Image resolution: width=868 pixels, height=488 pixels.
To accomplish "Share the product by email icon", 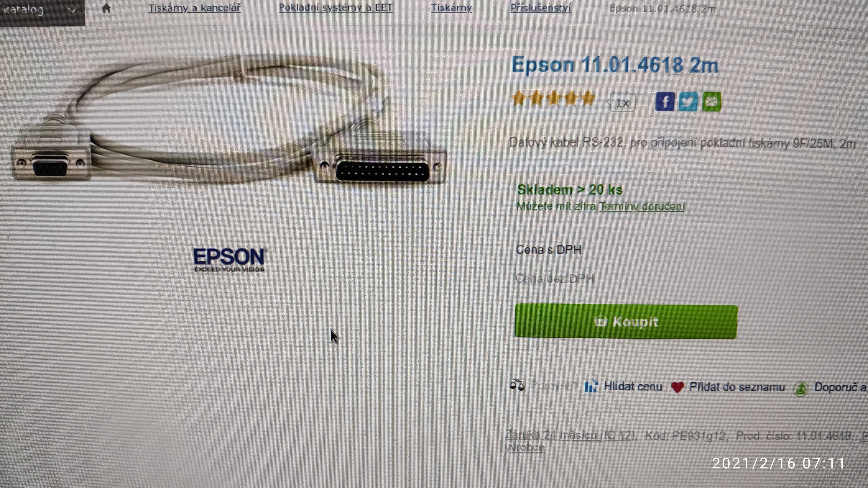I will click(711, 102).
